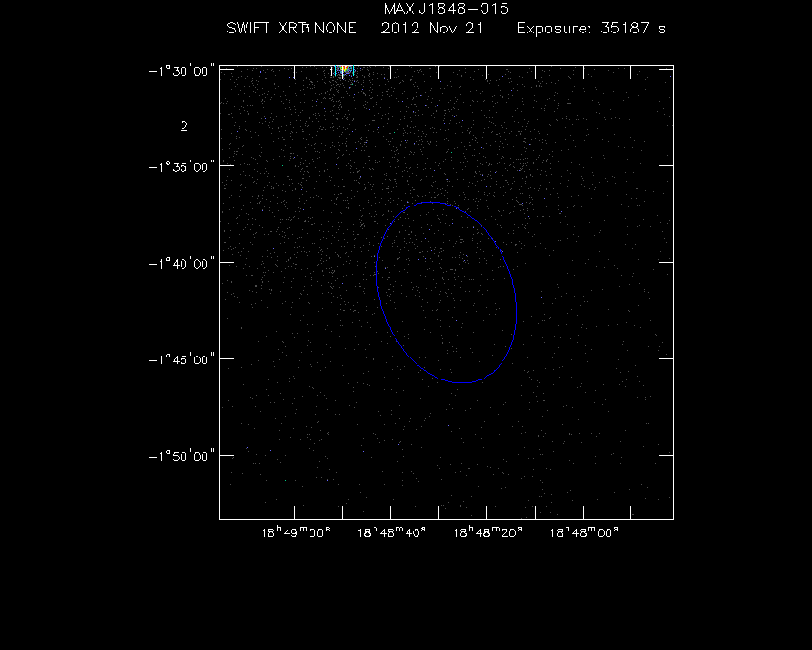Click the source number 2 label

point(183,126)
